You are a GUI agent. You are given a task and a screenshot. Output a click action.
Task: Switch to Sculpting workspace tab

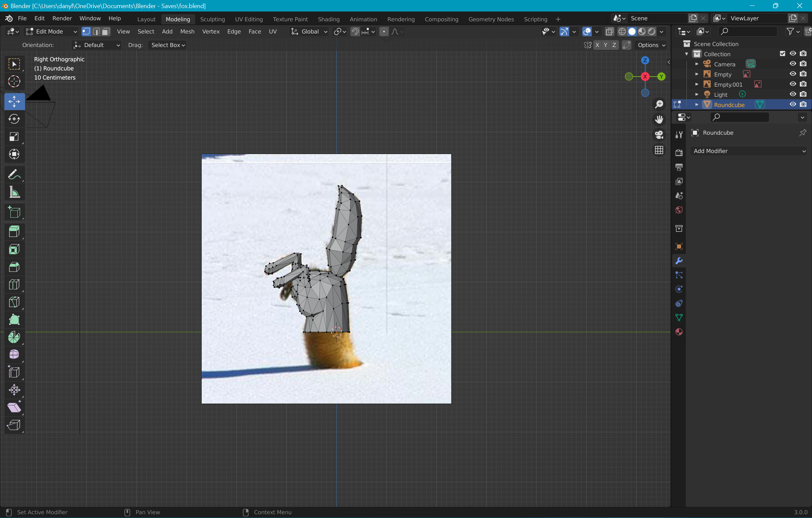[212, 19]
